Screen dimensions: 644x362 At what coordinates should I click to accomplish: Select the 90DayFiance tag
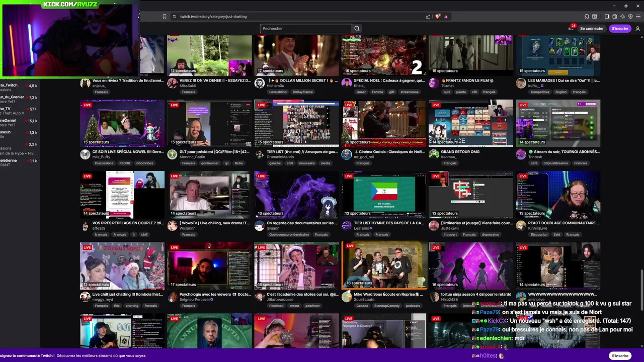pos(303,92)
